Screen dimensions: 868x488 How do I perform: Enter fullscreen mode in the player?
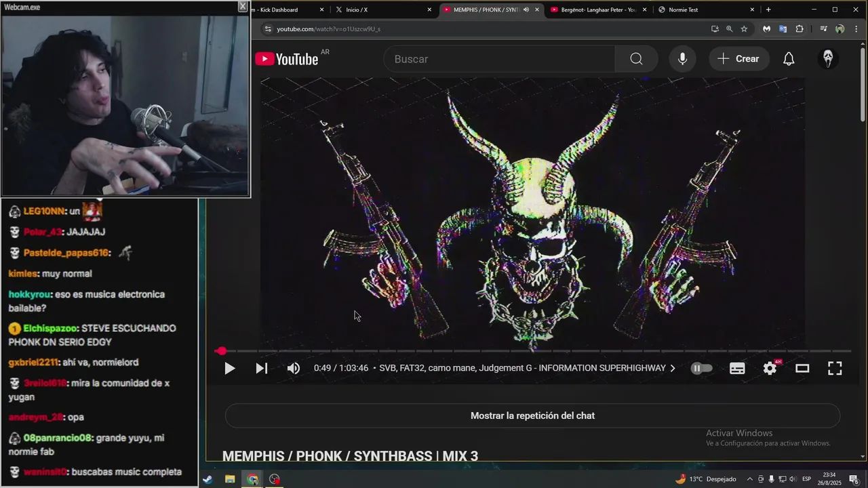pos(835,368)
